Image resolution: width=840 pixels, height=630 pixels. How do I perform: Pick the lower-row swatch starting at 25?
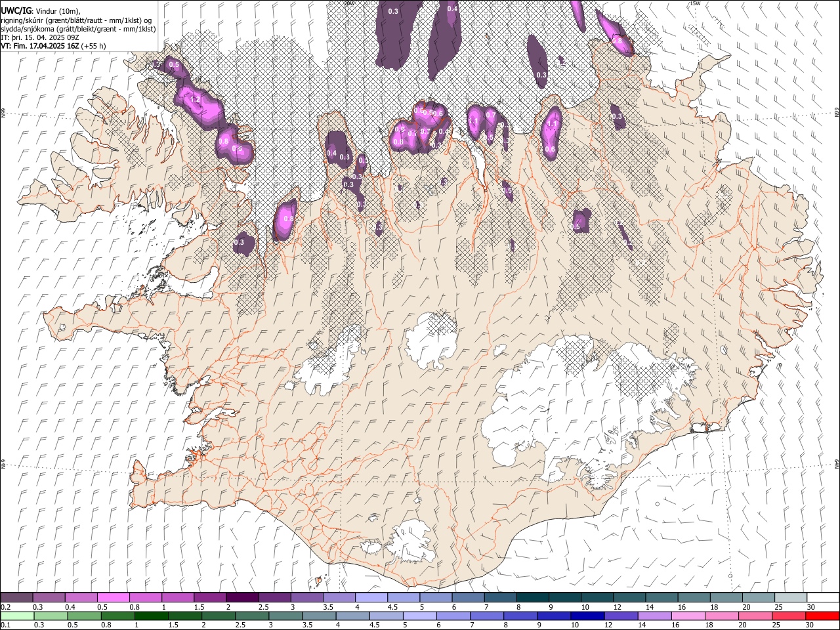[x=788, y=616]
